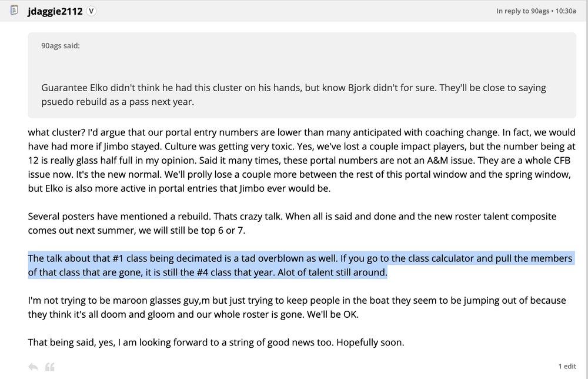
Task: Click the post document icon beside jdaggie2112
Action: [15, 11]
